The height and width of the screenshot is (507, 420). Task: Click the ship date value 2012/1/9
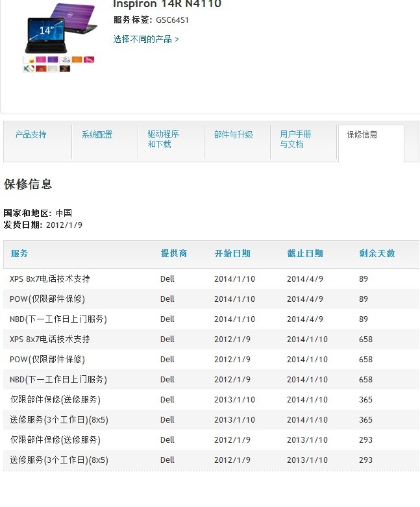[64, 225]
